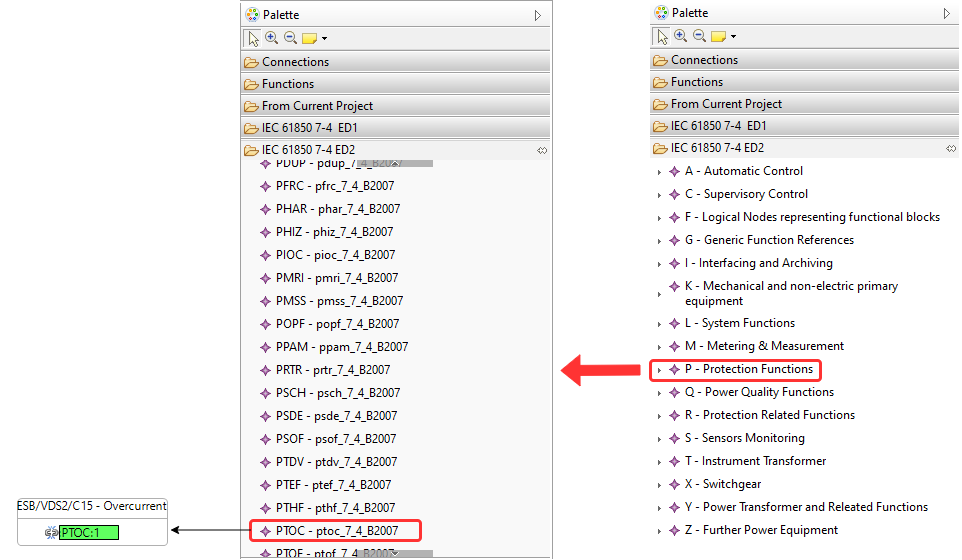Select the ESB/VDS2/C15 - Overcurrent title
This screenshot has width=962, height=560.
click(90, 506)
